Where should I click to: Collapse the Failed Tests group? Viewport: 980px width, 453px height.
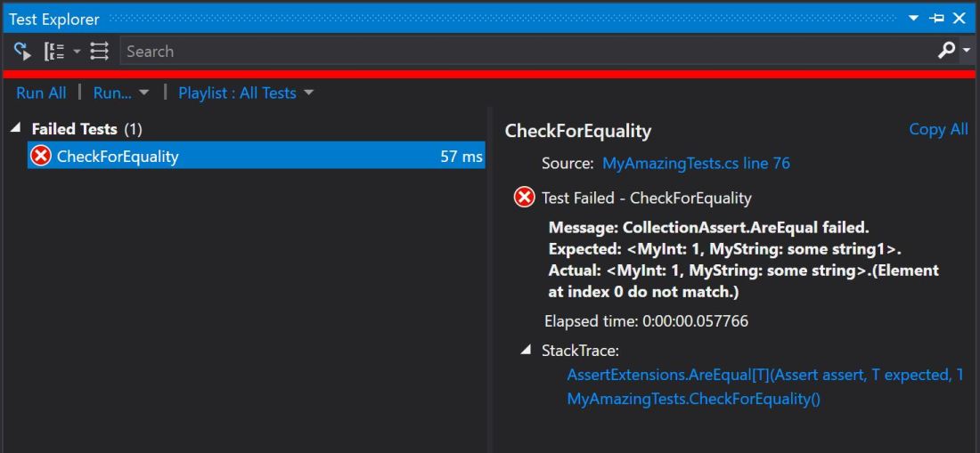click(16, 129)
